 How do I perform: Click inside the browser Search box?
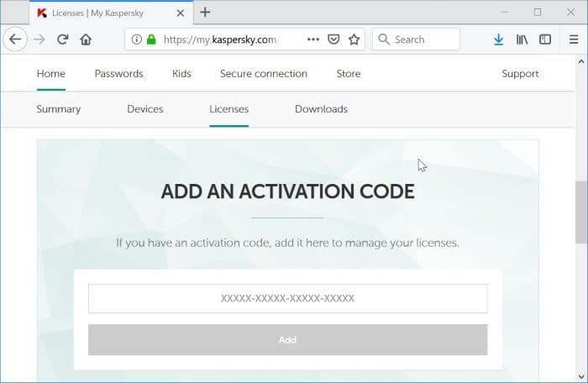(416, 39)
